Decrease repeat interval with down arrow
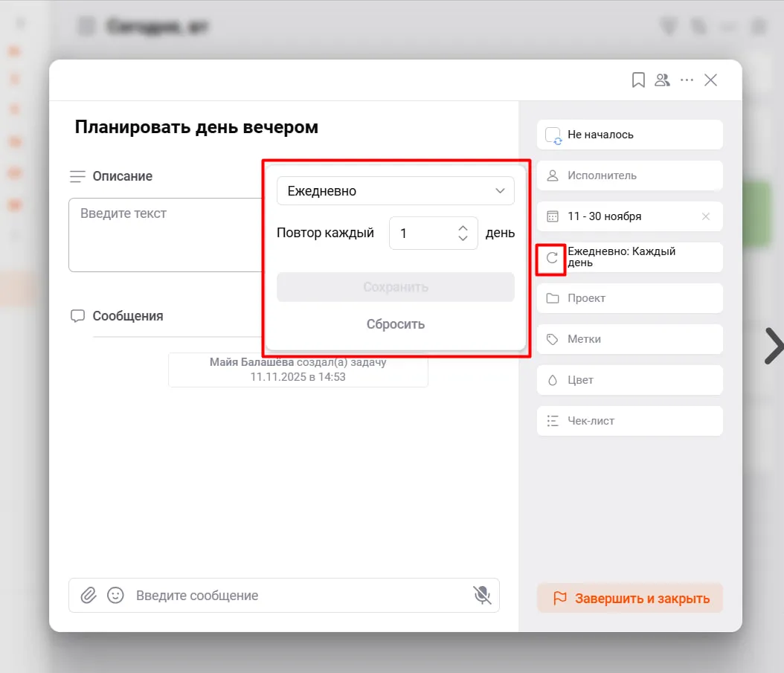Viewport: 784px width, 673px height. pyautogui.click(x=463, y=239)
